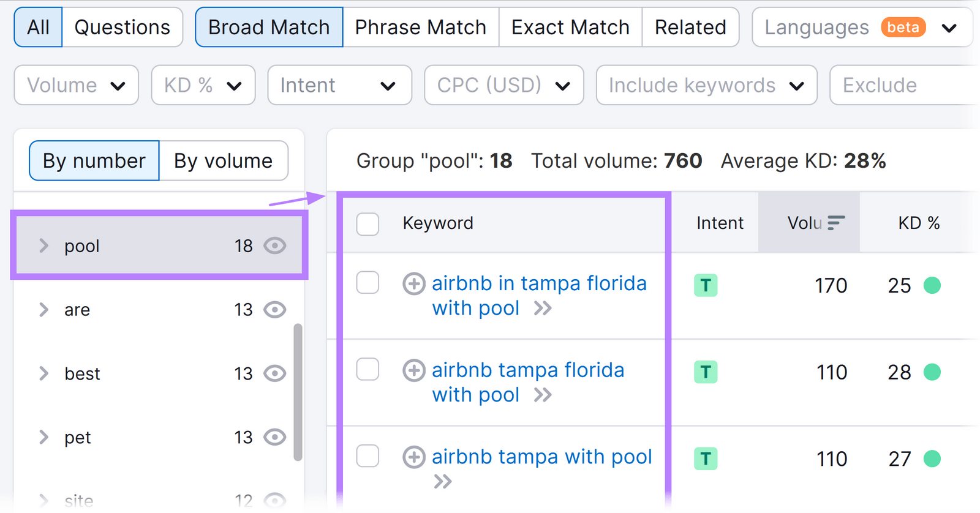Open the CPC (USD) filter dropdown
Screen dimensions: 980x513
coord(504,85)
